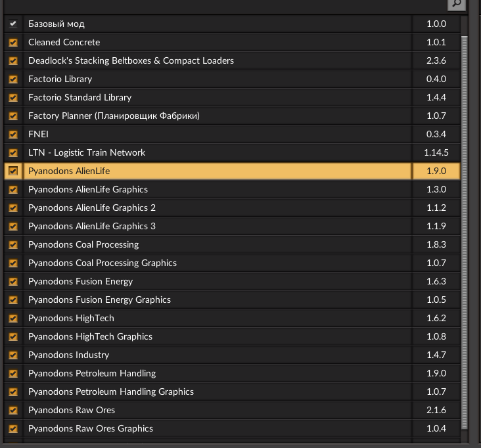This screenshot has width=481, height=448.
Task: Toggle the Factorio Library checkbox
Action: [13, 79]
